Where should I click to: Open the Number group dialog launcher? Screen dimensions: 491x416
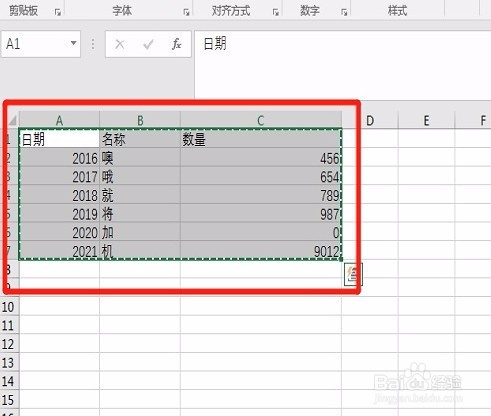point(344,13)
